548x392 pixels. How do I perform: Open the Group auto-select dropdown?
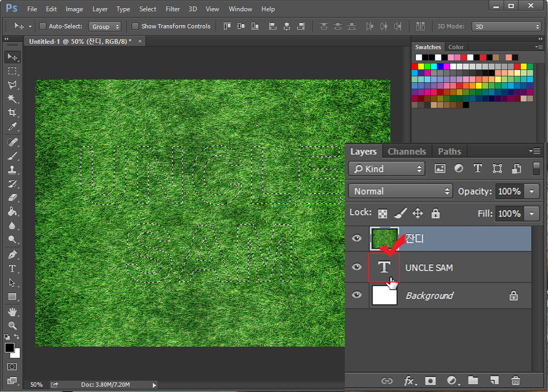104,27
